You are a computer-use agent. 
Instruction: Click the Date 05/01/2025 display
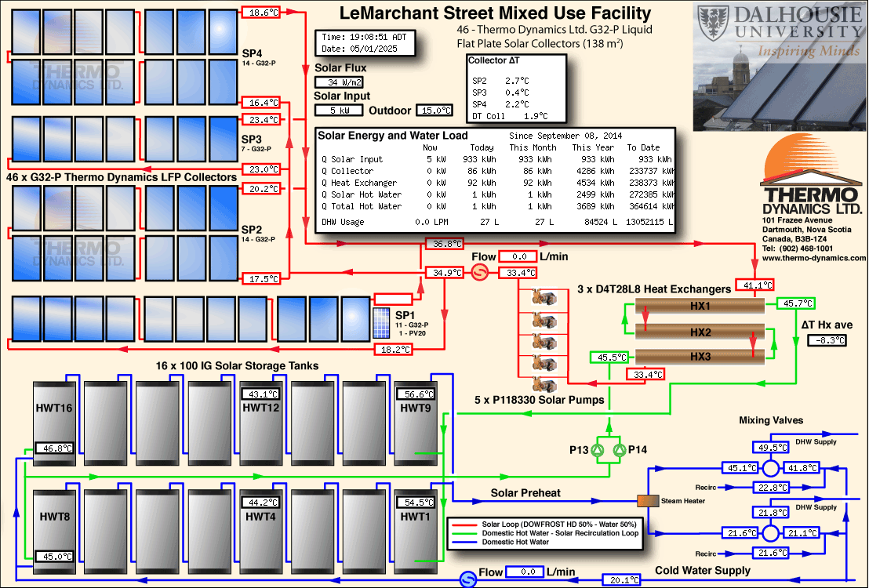point(360,49)
